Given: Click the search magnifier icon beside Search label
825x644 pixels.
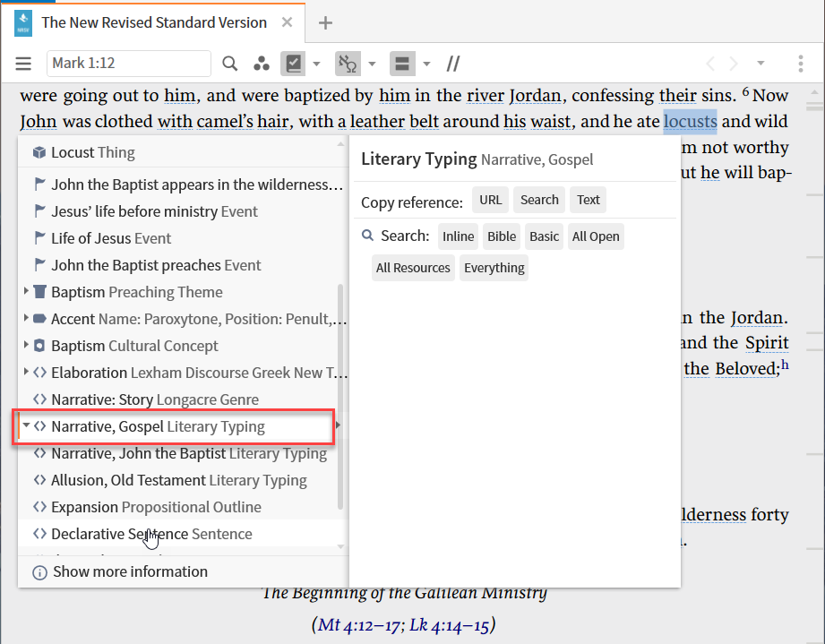Looking at the screenshot, I should pos(368,236).
